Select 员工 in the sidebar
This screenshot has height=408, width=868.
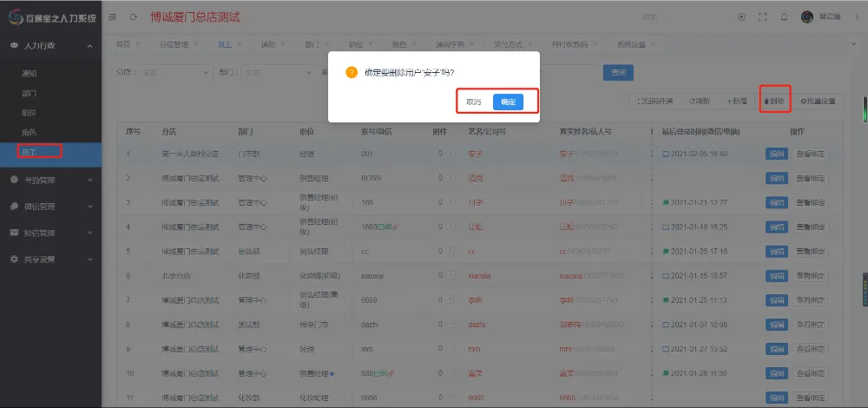[x=30, y=152]
